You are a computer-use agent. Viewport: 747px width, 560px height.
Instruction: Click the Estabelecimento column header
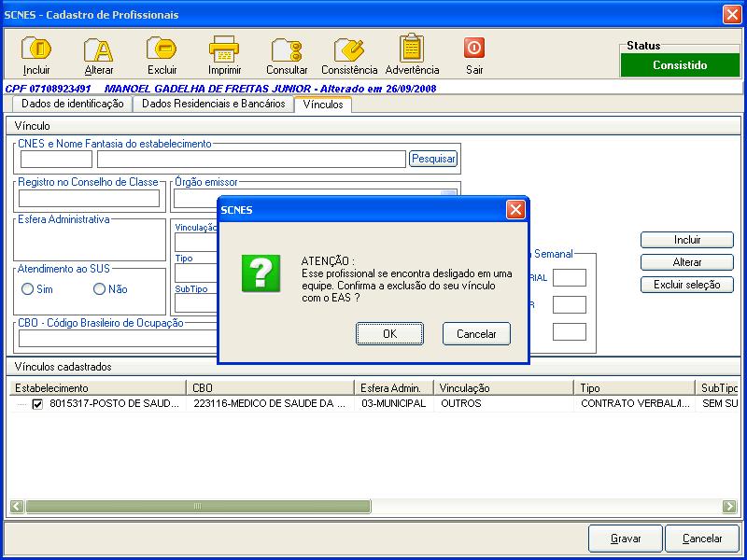point(98,388)
